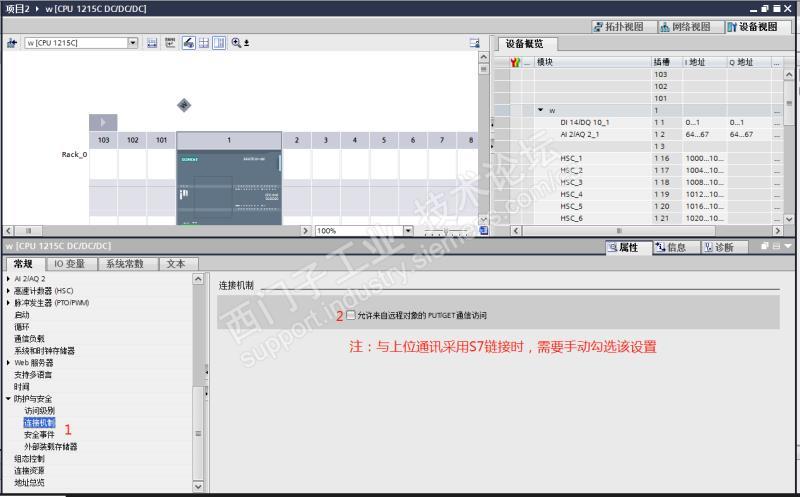The height and width of the screenshot is (497, 800).
Task: Expand the 脉冲发生器 (PTO/PWM) tree node
Action: [x=8, y=303]
